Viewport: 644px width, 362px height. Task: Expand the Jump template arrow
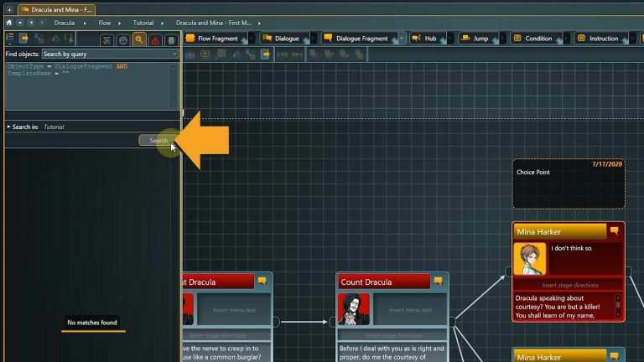click(x=502, y=39)
